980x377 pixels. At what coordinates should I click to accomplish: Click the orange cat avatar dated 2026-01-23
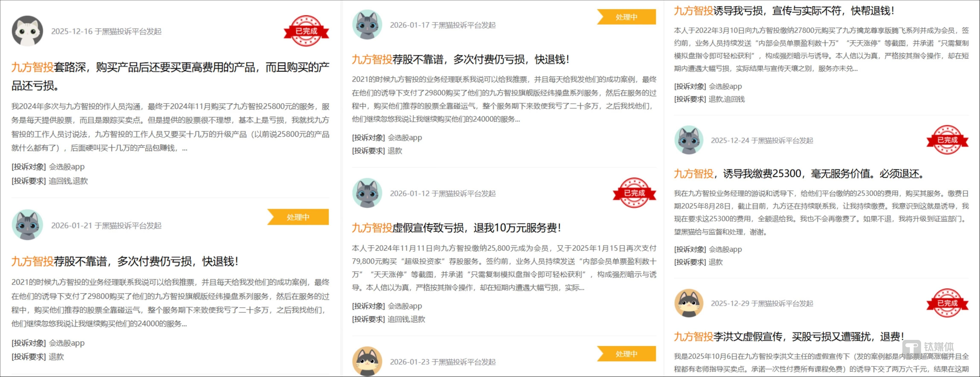tap(367, 361)
